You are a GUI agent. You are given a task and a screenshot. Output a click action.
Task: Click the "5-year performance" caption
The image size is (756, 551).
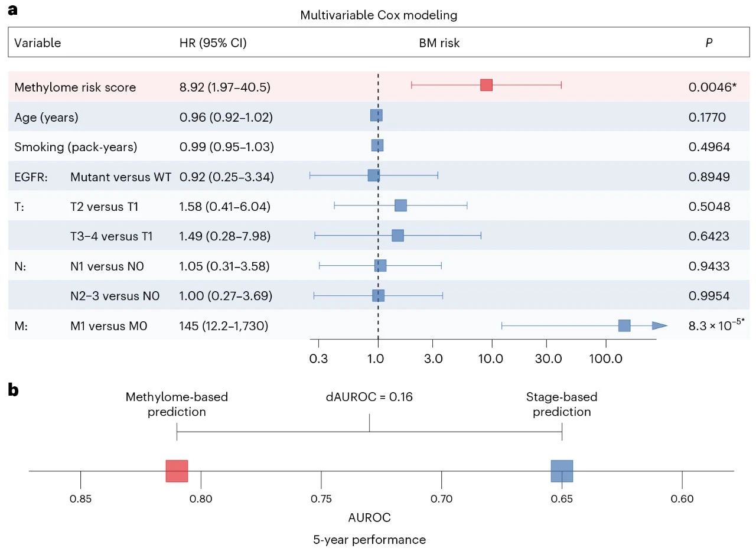[x=370, y=539]
